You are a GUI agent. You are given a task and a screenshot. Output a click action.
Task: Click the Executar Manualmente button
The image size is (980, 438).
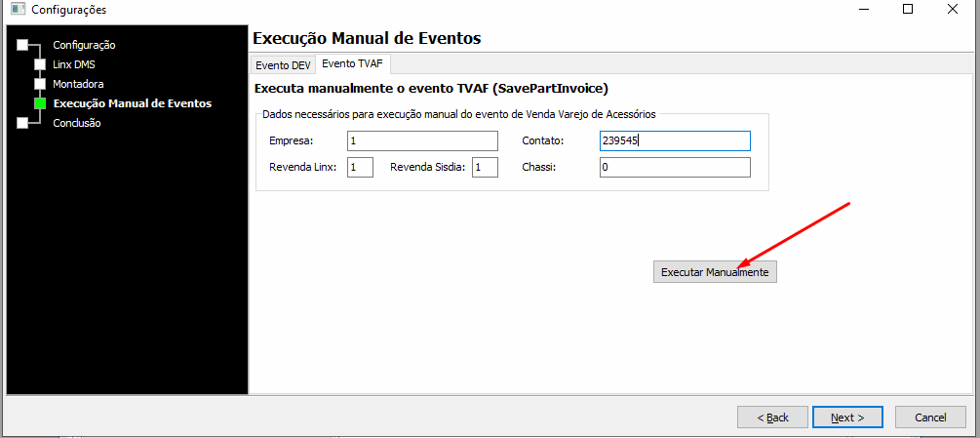click(715, 272)
